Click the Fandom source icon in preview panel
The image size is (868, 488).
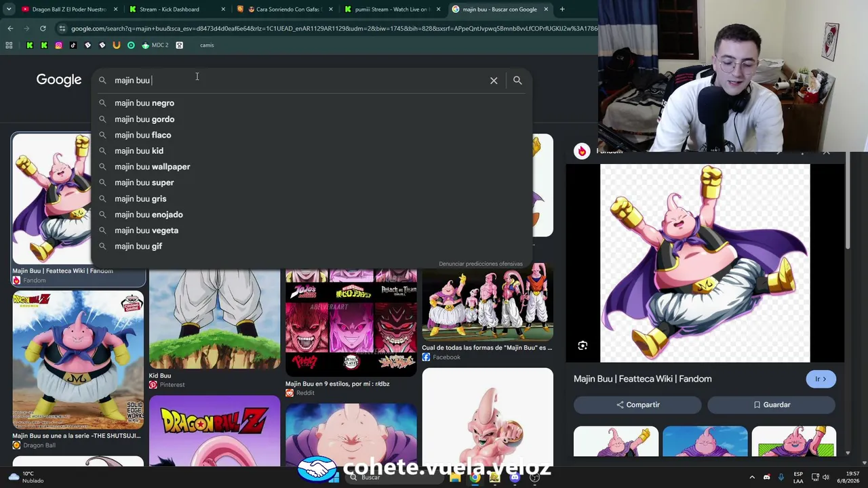(x=582, y=151)
